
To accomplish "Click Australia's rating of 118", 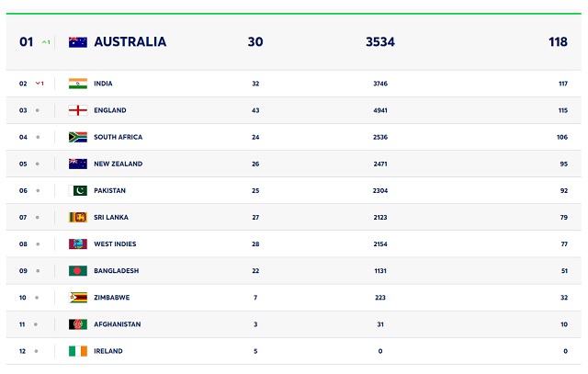I will (558, 41).
